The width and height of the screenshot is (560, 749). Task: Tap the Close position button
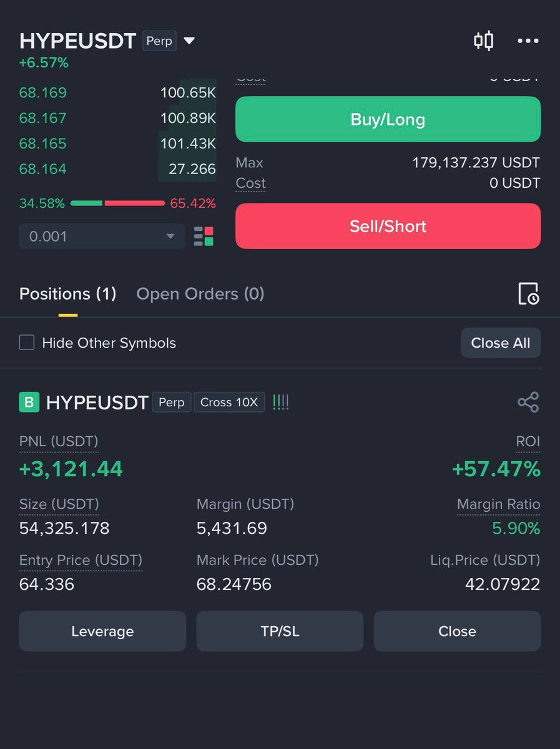[457, 631]
